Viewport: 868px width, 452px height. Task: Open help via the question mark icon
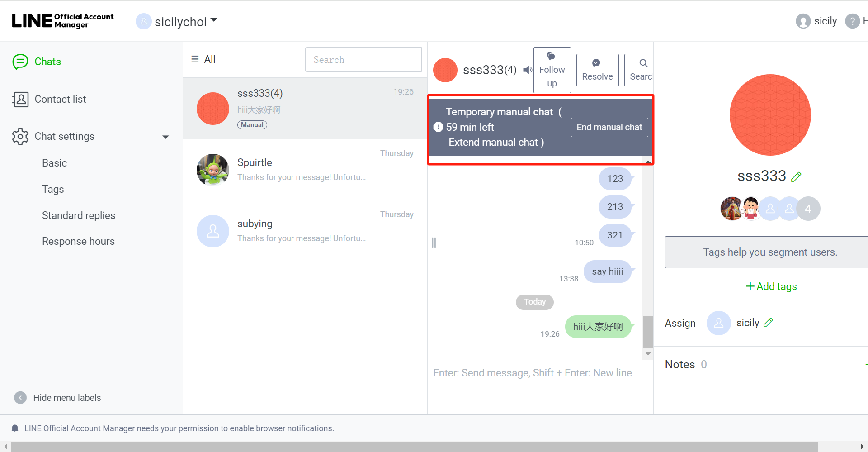pos(854,21)
